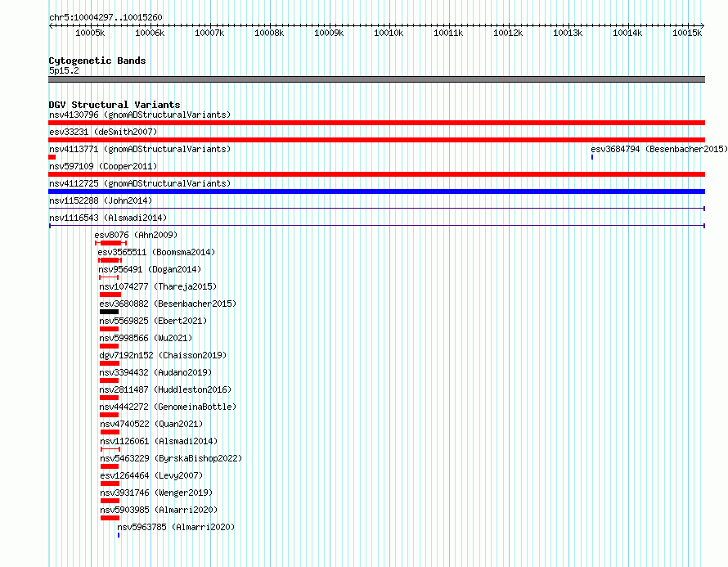The width and height of the screenshot is (728, 567).
Task: Click the red bar under nsv5998566
Action: click(109, 346)
